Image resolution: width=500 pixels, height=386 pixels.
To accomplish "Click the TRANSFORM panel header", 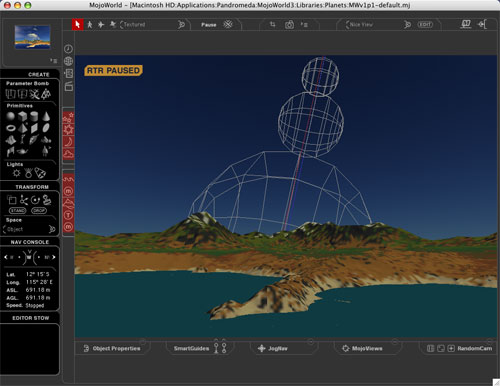I will click(32, 187).
